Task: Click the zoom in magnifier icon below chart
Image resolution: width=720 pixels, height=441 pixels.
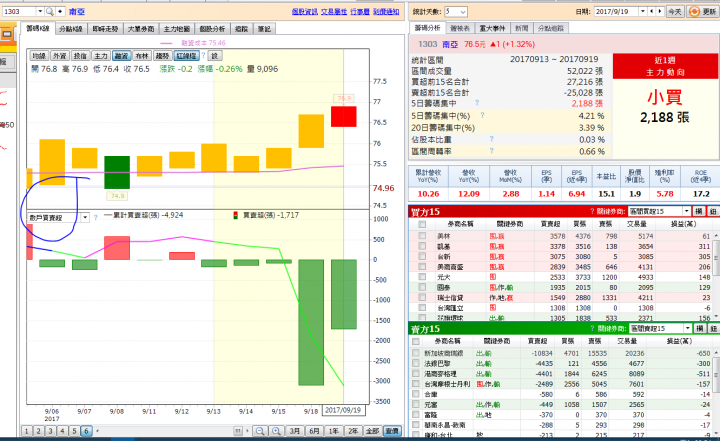Action: click(276, 431)
